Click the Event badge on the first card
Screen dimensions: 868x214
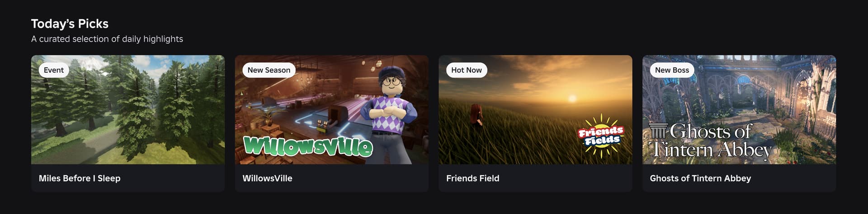tap(54, 70)
